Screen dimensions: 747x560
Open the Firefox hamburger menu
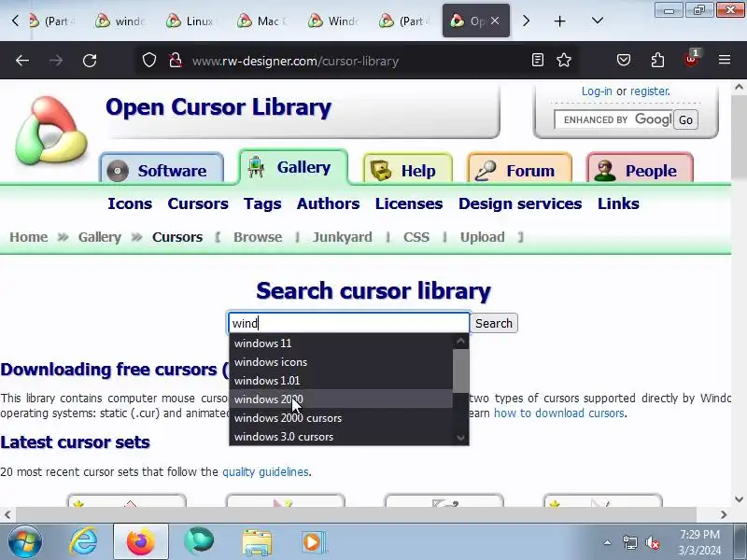pyautogui.click(x=725, y=60)
